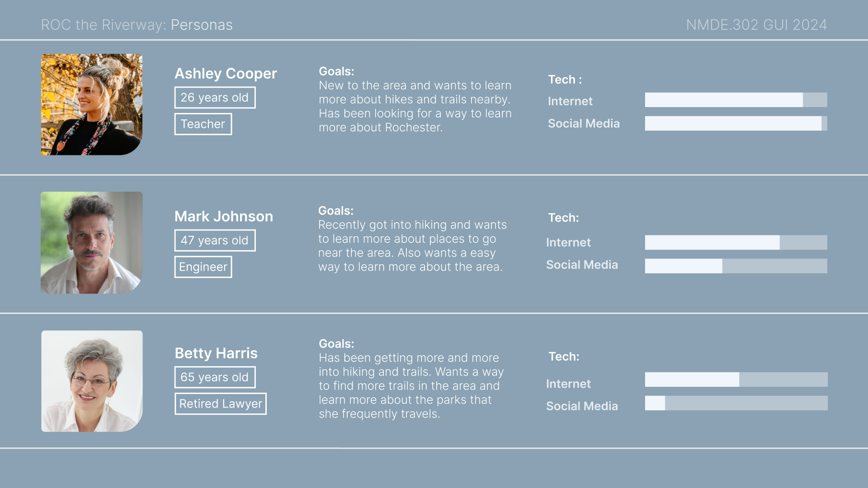This screenshot has height=488, width=868.
Task: Click Betty Harris's Social Media bar
Action: (736, 403)
